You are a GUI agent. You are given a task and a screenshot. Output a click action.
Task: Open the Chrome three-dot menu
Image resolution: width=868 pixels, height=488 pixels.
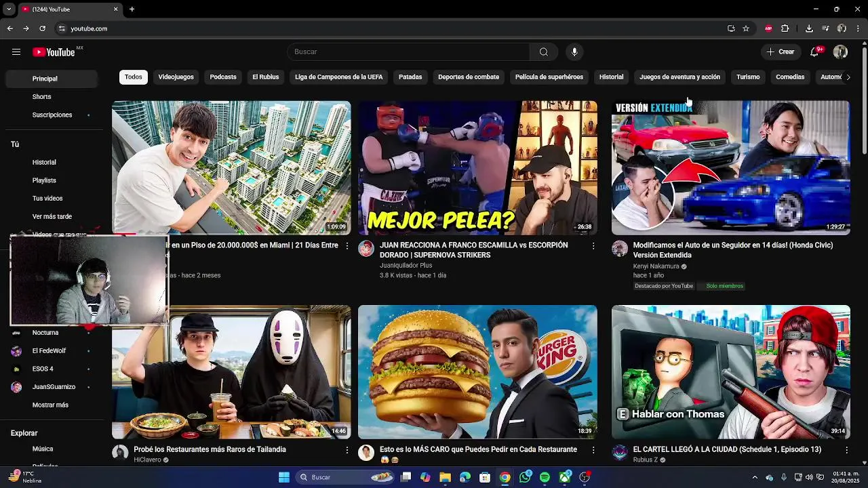[858, 28]
